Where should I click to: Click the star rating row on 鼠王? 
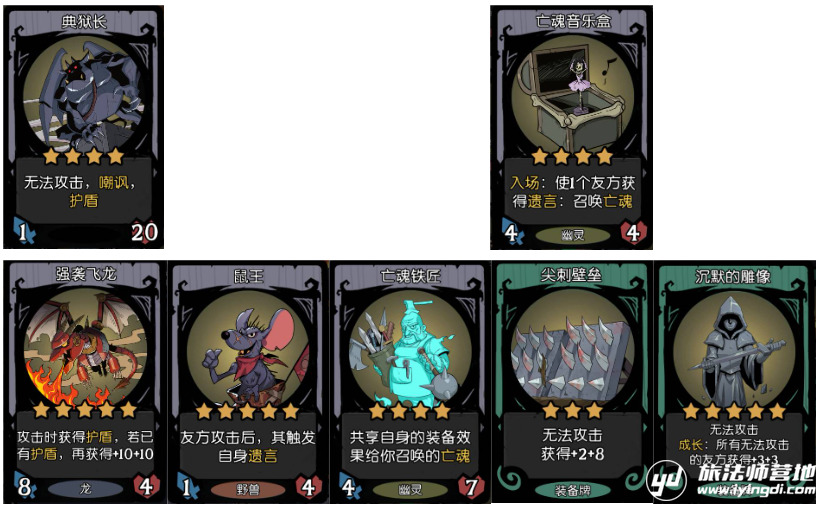click(248, 411)
